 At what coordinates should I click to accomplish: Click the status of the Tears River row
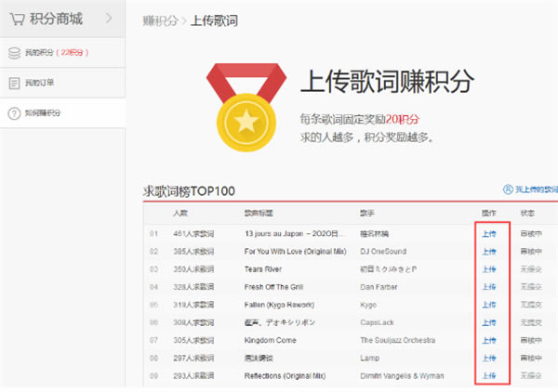tap(531, 269)
